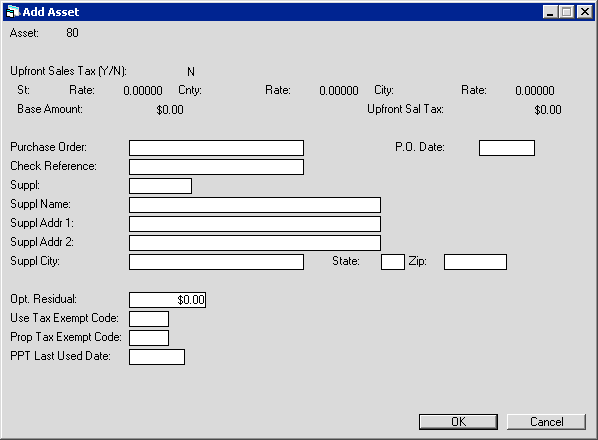
Task: Click the Suppl Addr 2 field
Action: [x=255, y=243]
